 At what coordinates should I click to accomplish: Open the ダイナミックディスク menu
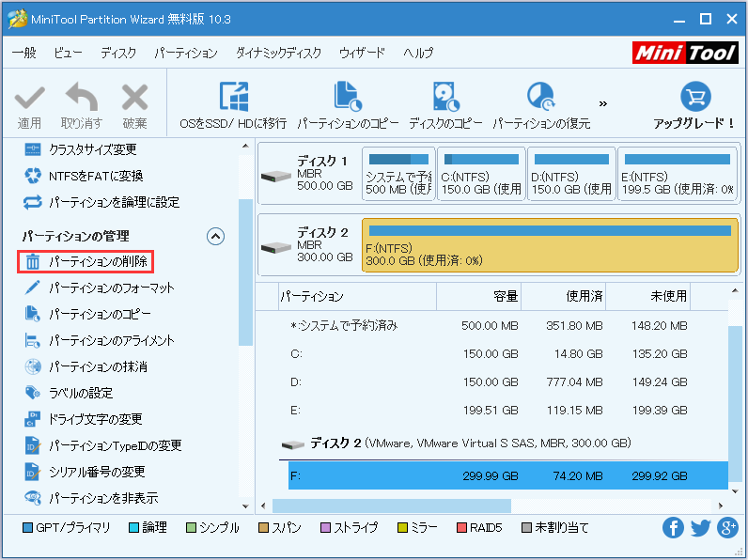[x=278, y=53]
